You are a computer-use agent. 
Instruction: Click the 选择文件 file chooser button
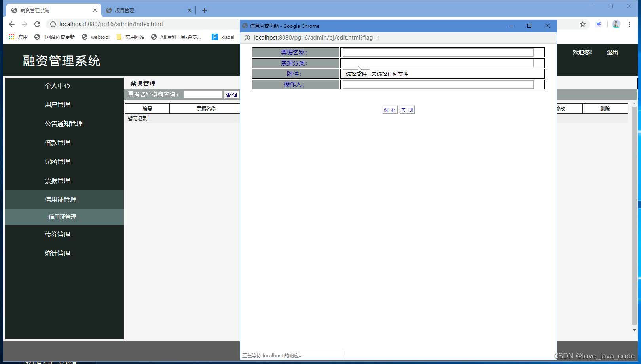(356, 74)
